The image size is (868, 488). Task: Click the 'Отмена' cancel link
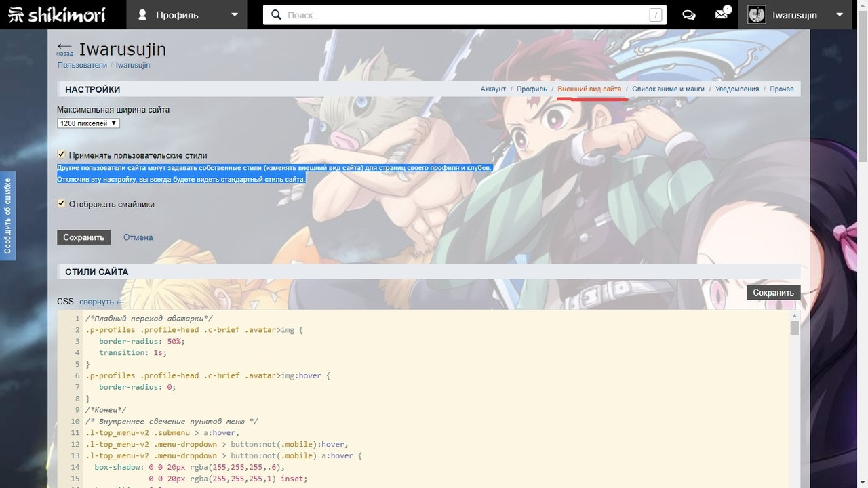click(138, 237)
